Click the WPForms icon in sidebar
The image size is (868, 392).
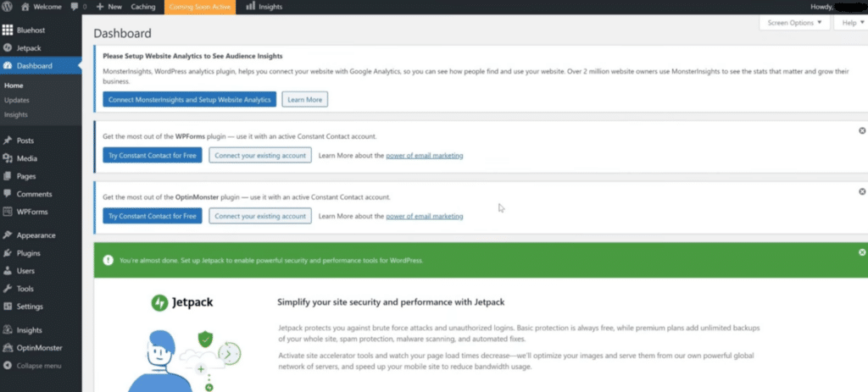(7, 212)
